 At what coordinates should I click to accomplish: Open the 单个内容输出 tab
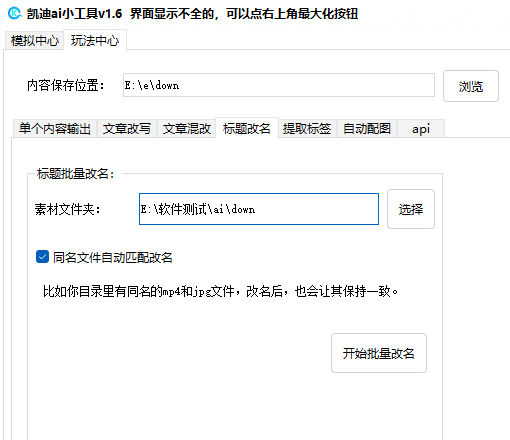[x=55, y=128]
